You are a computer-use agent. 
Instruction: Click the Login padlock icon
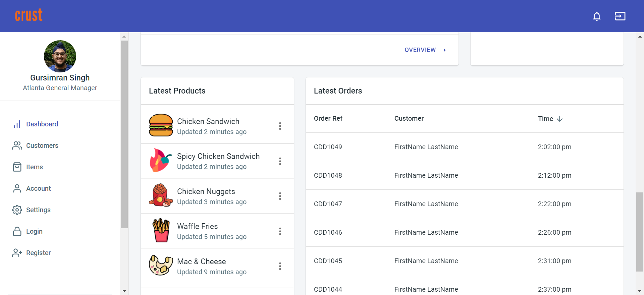[x=17, y=231]
